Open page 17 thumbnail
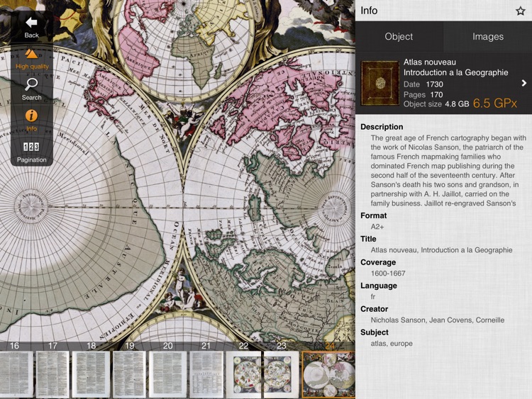 pyautogui.click(x=52, y=374)
